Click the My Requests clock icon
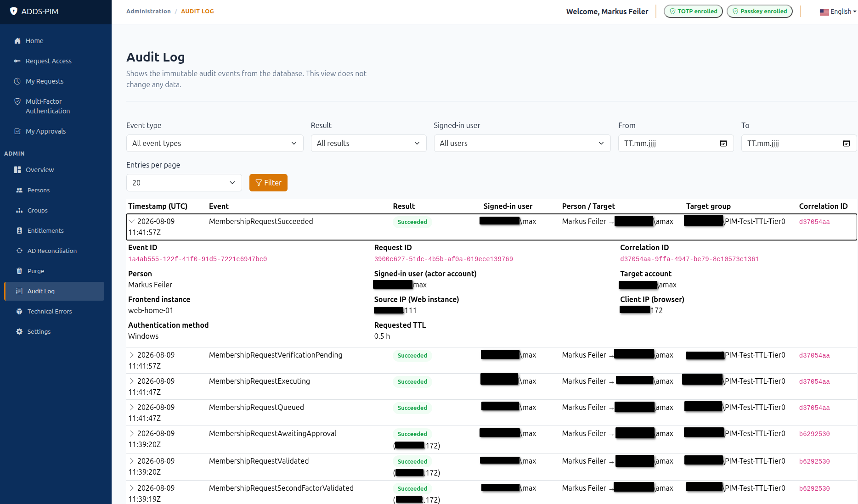This screenshot has width=858, height=504. point(17,81)
